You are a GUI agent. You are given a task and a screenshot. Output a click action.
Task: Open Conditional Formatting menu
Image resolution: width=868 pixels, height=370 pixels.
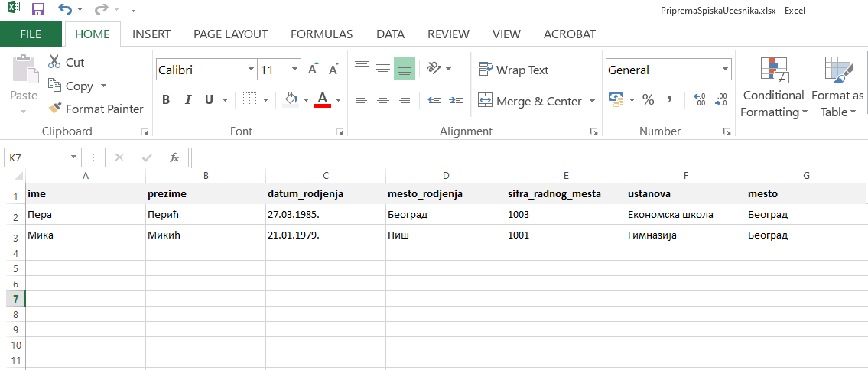pos(774,87)
